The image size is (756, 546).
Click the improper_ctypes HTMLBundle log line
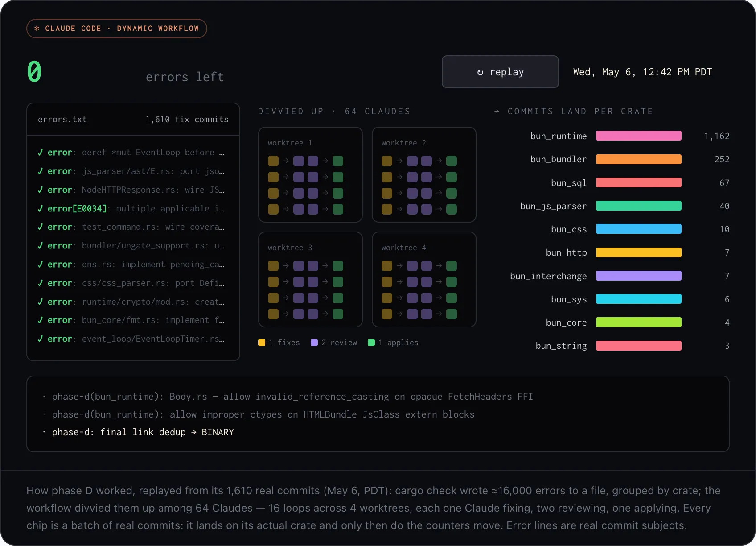(263, 414)
